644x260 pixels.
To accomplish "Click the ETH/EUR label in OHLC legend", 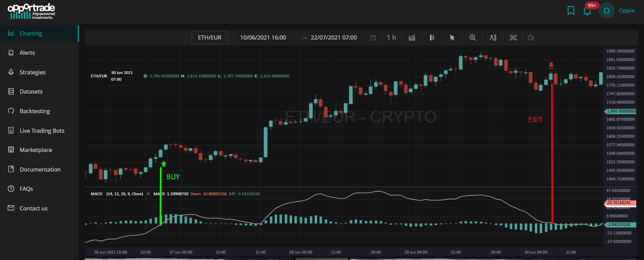I will [x=99, y=76].
